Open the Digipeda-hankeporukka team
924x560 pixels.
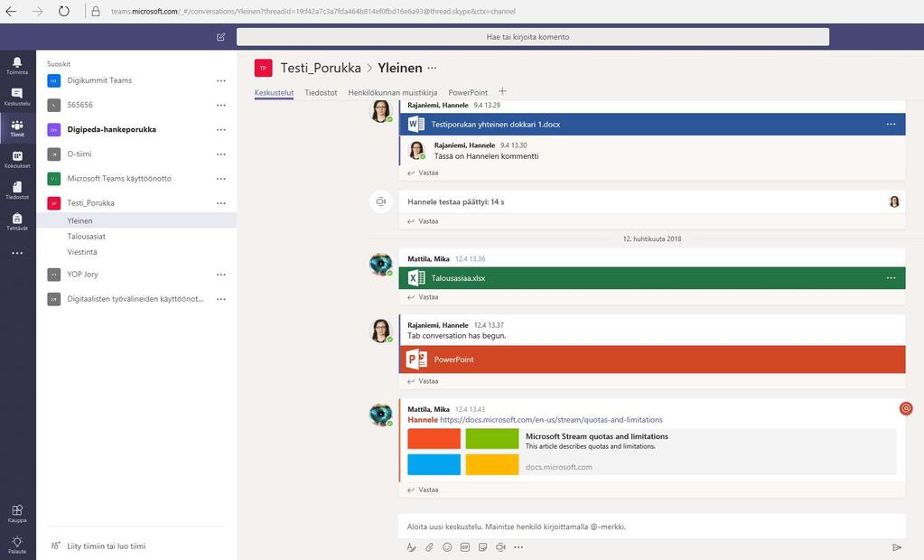[111, 129]
